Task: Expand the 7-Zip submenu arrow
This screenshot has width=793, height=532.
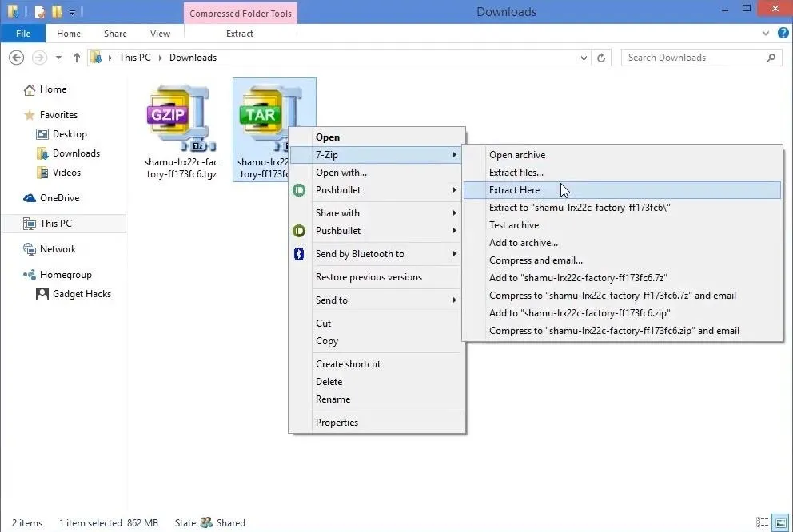Action: [454, 155]
